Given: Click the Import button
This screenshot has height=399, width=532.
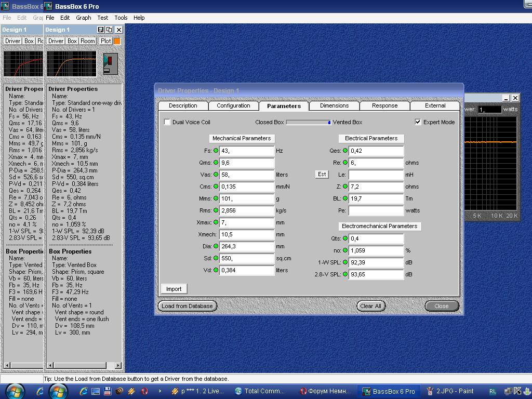Looking at the screenshot, I should point(174,289).
